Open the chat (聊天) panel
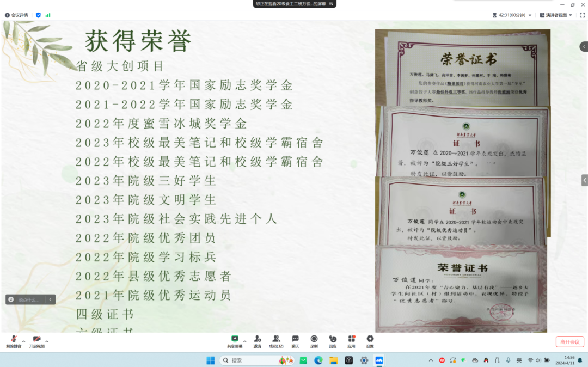588x367 pixels. [295, 340]
